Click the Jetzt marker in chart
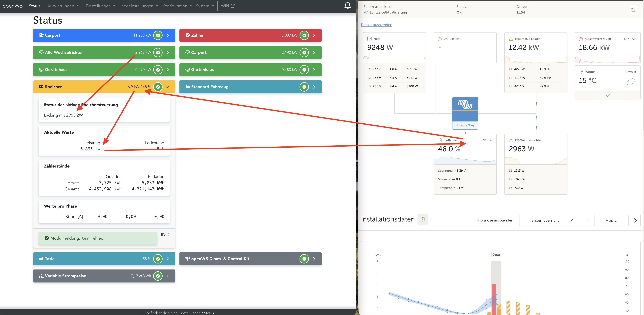 tap(496, 255)
